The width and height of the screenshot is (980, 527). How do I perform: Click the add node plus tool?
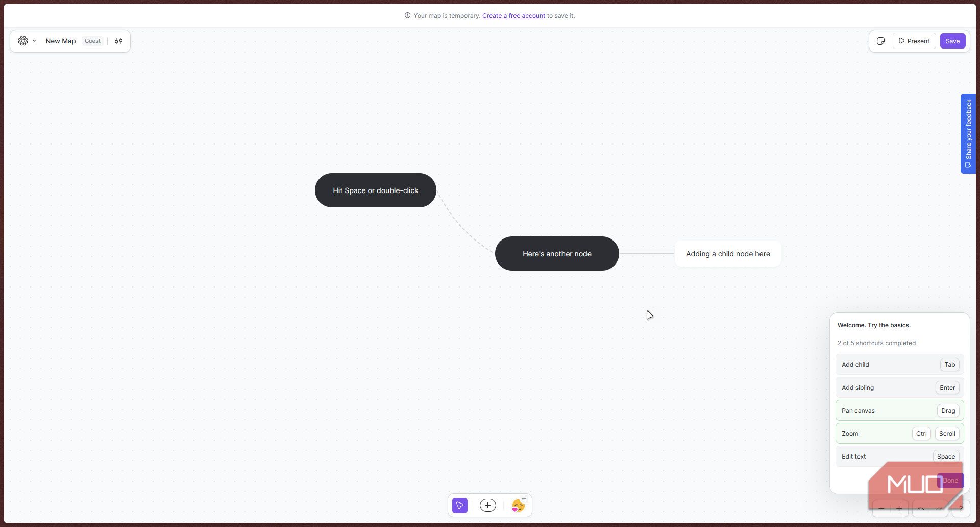tap(488, 505)
